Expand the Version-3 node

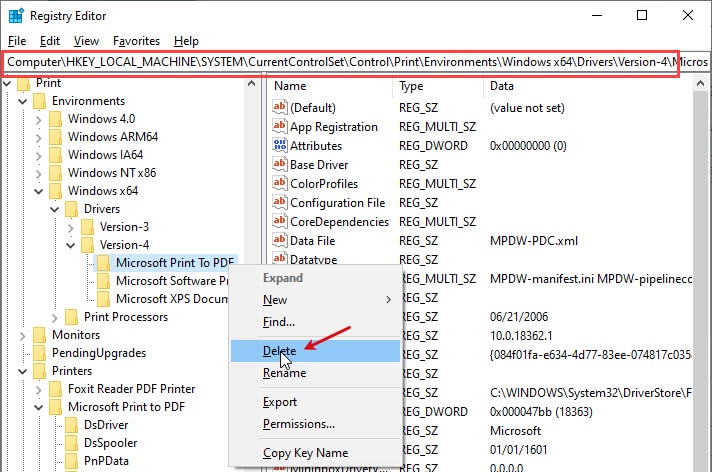(x=71, y=227)
